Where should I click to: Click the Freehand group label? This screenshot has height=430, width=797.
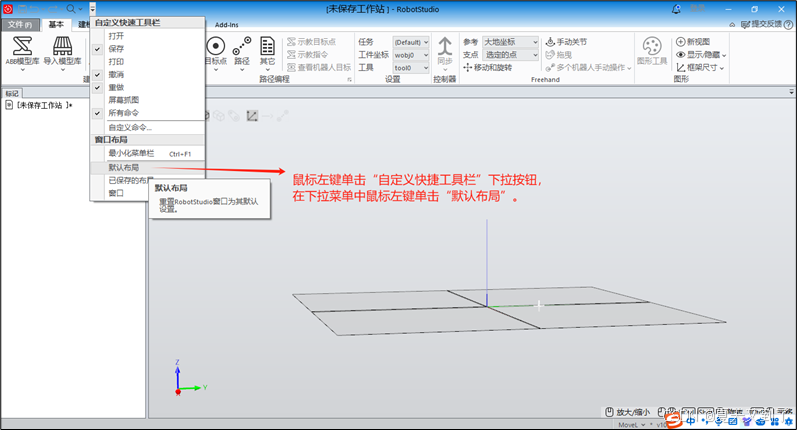545,79
